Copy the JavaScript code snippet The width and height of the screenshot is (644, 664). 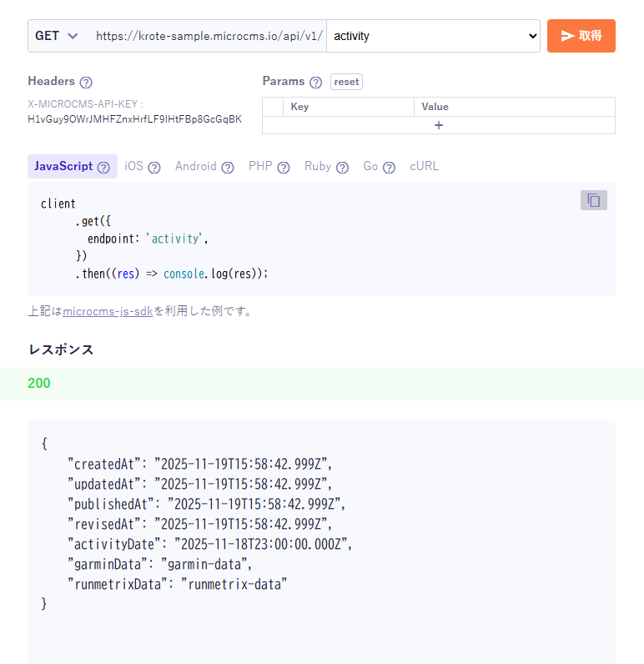tap(593, 200)
